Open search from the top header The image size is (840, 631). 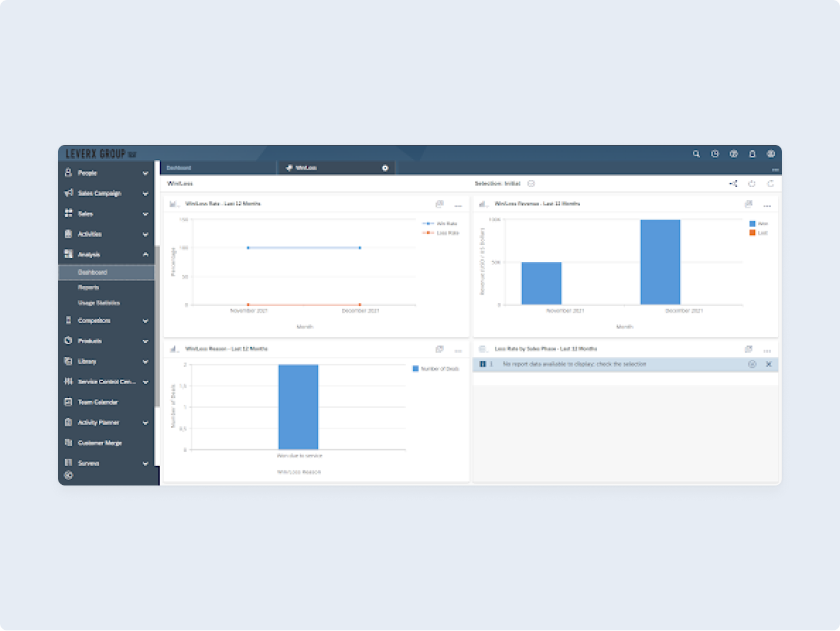point(696,154)
